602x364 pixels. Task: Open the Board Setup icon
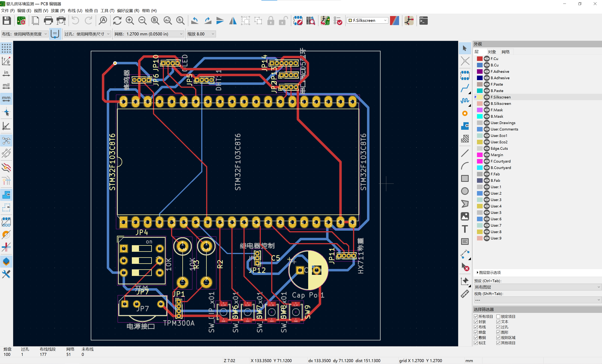[21, 21]
